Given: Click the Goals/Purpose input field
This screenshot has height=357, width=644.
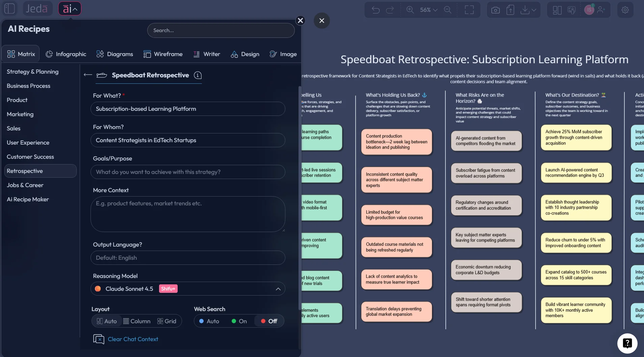Looking at the screenshot, I should tap(188, 172).
